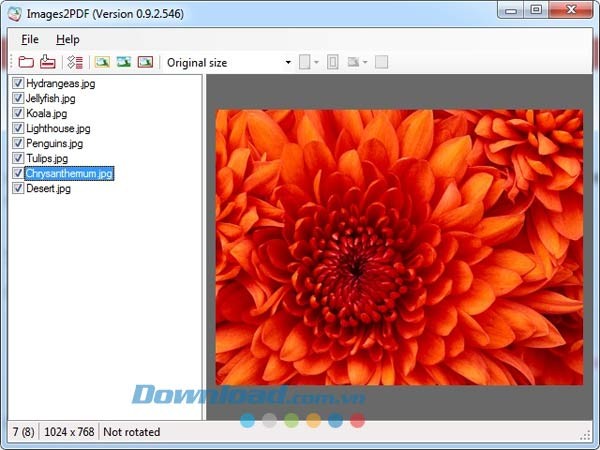Select Hydrangeas.jpg in the file list
Screen dimensions: 600x450
coord(60,83)
